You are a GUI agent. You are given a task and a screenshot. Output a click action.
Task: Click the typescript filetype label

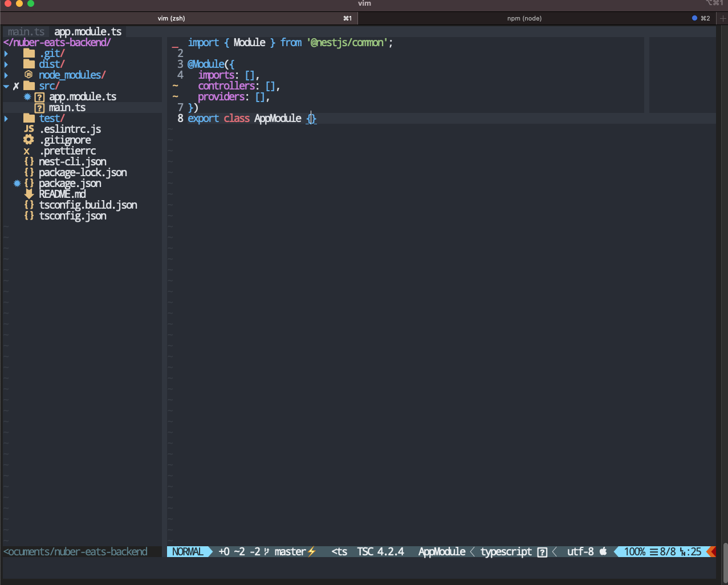coord(506,552)
